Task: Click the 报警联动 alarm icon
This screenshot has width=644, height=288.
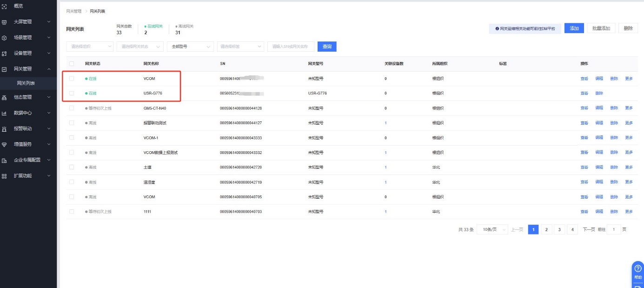Action: point(4,129)
